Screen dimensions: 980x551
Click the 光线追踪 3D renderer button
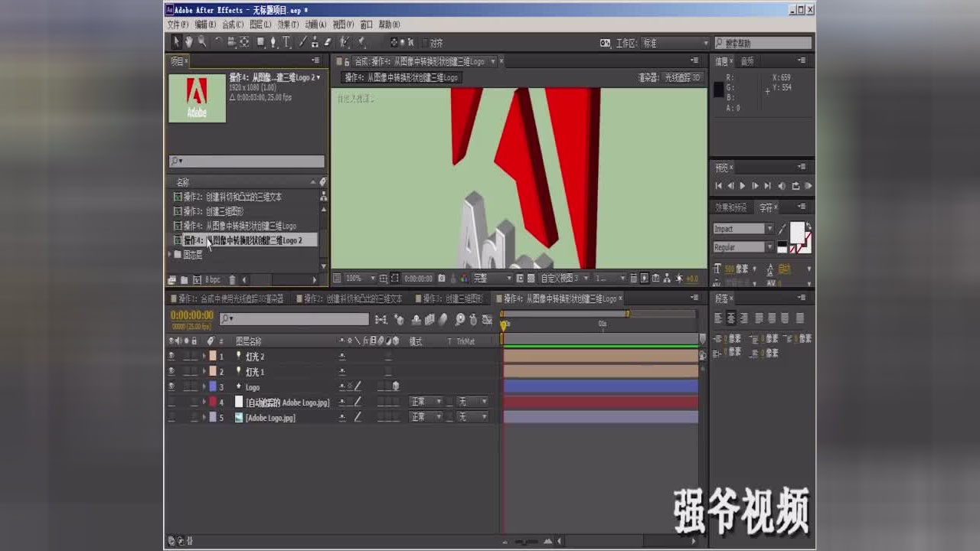click(x=682, y=77)
